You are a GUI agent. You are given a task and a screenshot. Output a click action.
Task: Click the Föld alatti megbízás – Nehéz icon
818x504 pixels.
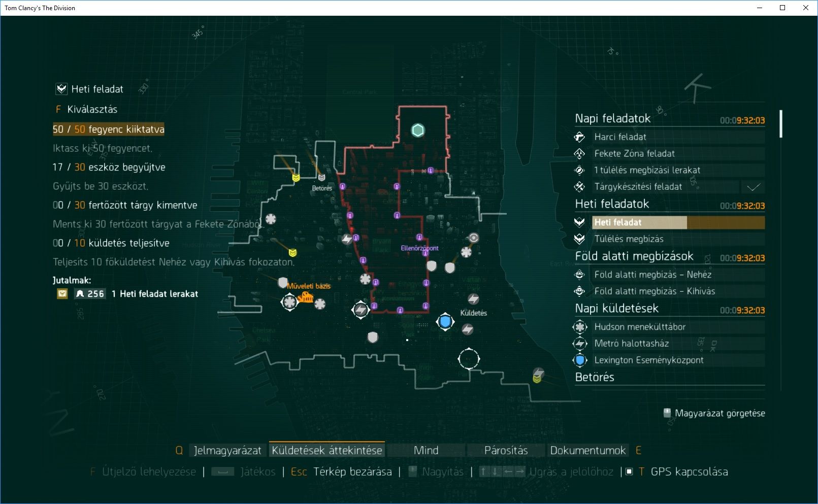(579, 275)
